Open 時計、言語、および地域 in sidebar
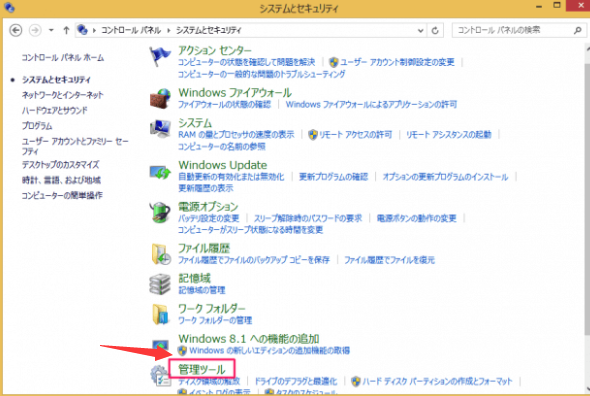Screen dimensions: 590x396 click(61, 180)
